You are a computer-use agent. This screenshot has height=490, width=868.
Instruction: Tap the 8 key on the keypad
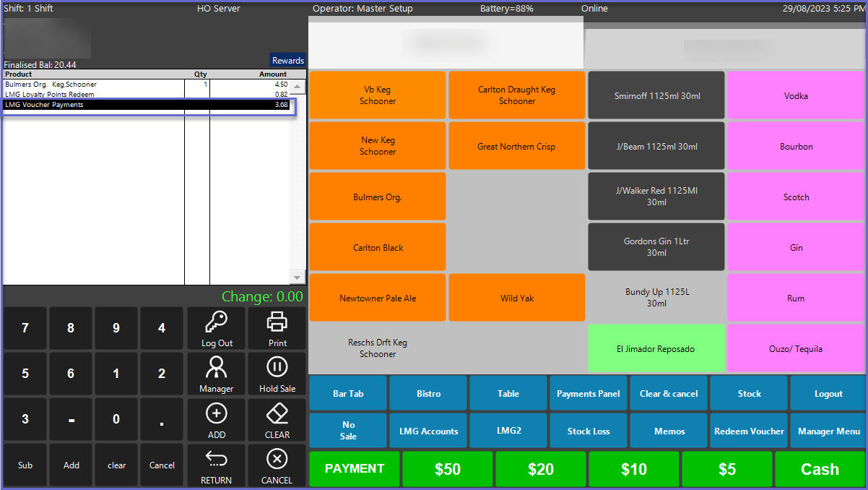[x=71, y=328]
